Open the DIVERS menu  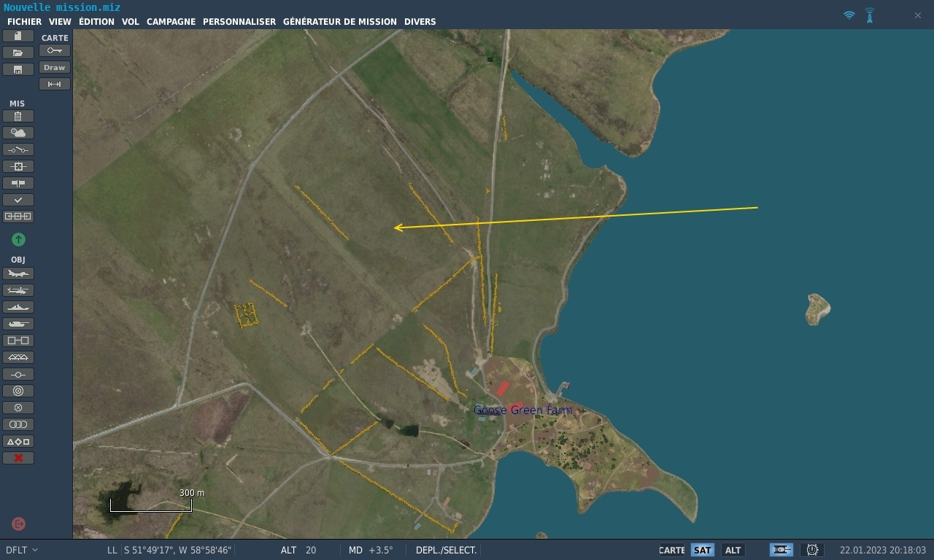click(420, 22)
